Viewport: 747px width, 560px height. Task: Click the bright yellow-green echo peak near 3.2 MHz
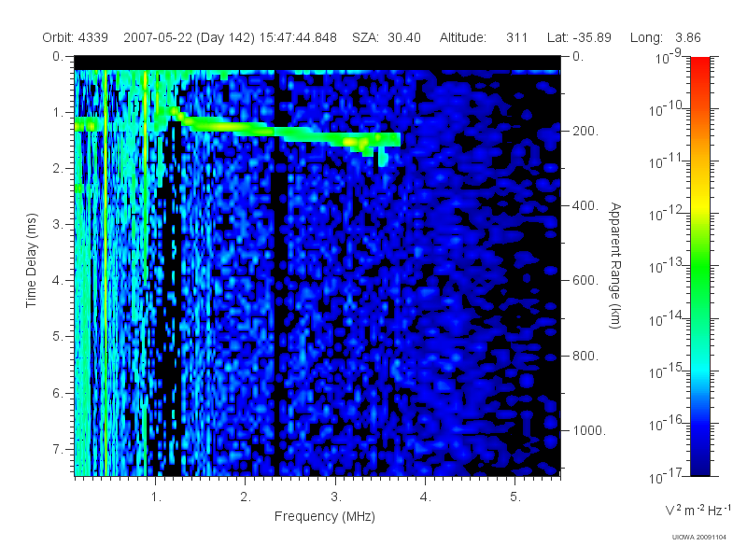(x=355, y=142)
